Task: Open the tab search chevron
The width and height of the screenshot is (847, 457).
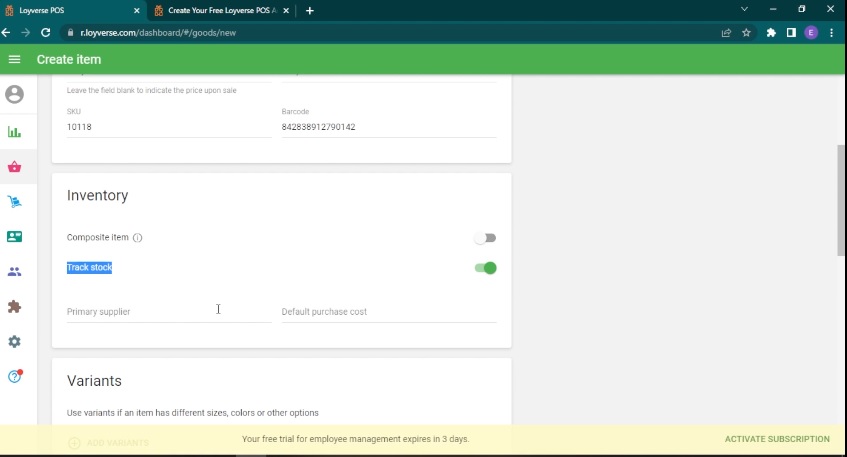Action: pyautogui.click(x=744, y=9)
